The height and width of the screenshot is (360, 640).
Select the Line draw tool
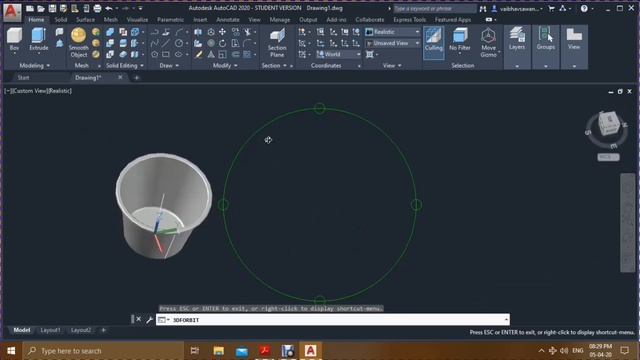(x=166, y=43)
